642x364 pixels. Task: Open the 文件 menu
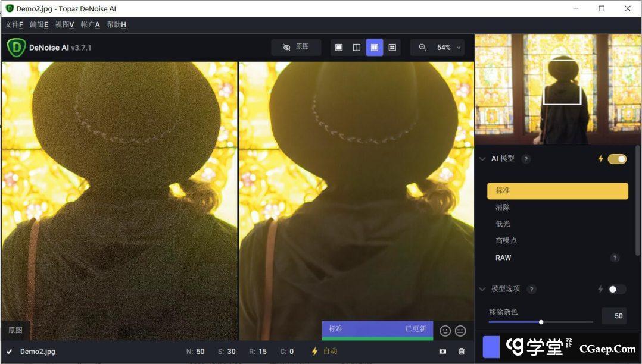[x=14, y=24]
